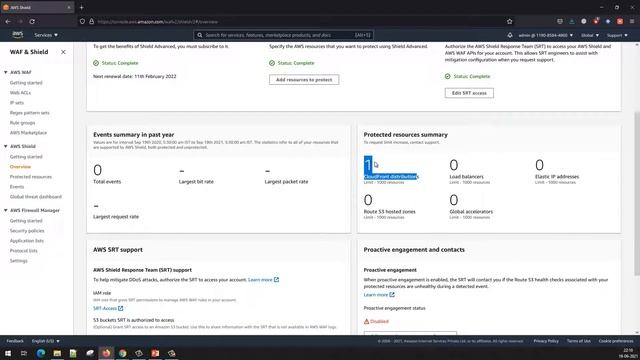This screenshot has width=640, height=360.
Task: Open Cookie preferences in footer
Action: point(616,341)
